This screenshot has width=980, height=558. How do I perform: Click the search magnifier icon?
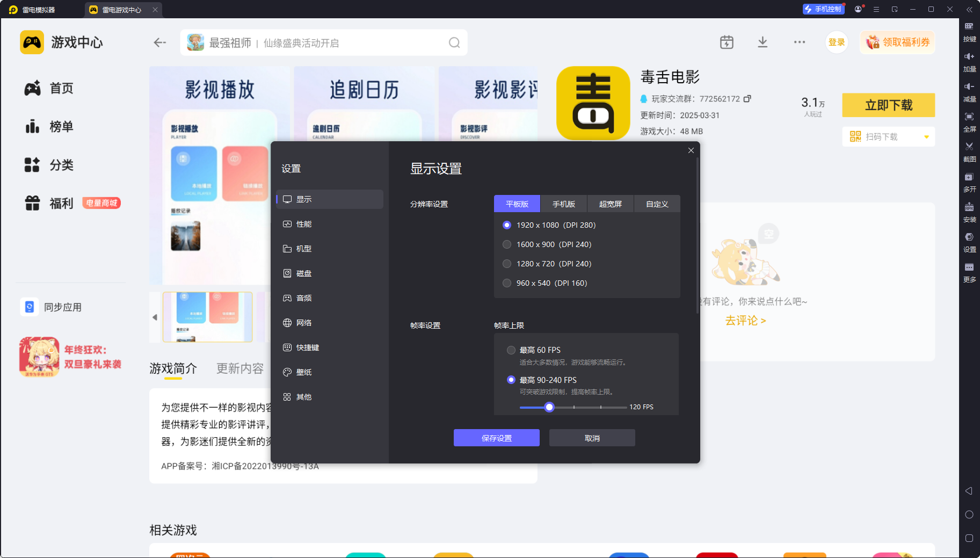(x=454, y=42)
